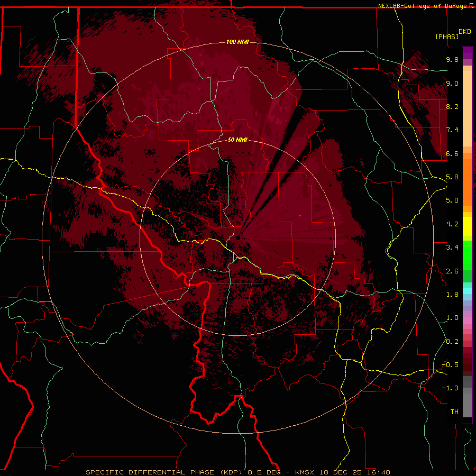This screenshot has height=476, width=476.
Task: Click the KMSX radar site center dot
Action: click(x=238, y=237)
